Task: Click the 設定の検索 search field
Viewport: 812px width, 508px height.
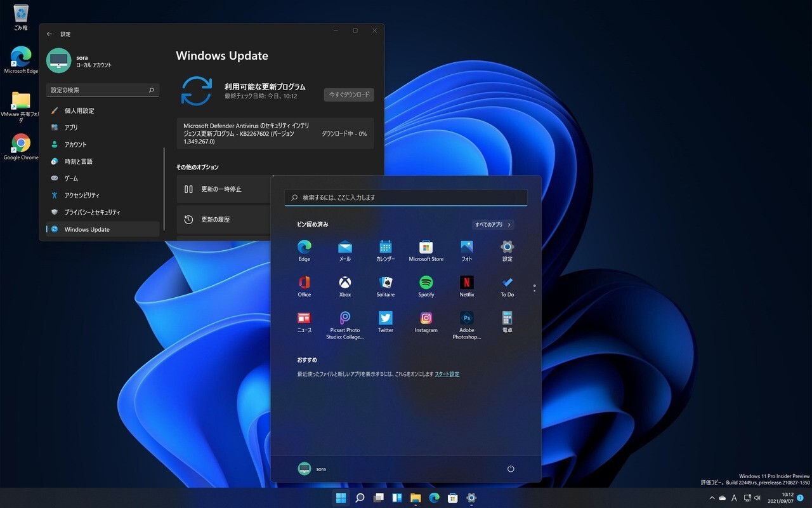Action: coord(103,90)
